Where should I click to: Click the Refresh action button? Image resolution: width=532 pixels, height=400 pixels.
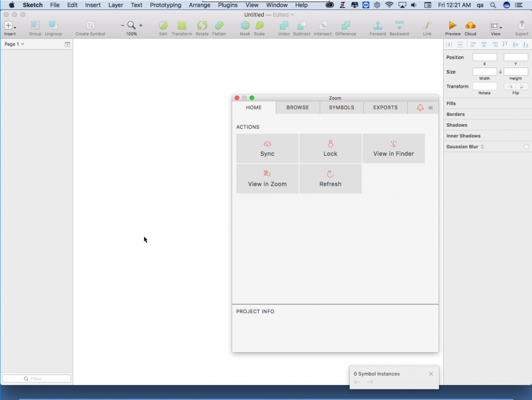click(330, 179)
